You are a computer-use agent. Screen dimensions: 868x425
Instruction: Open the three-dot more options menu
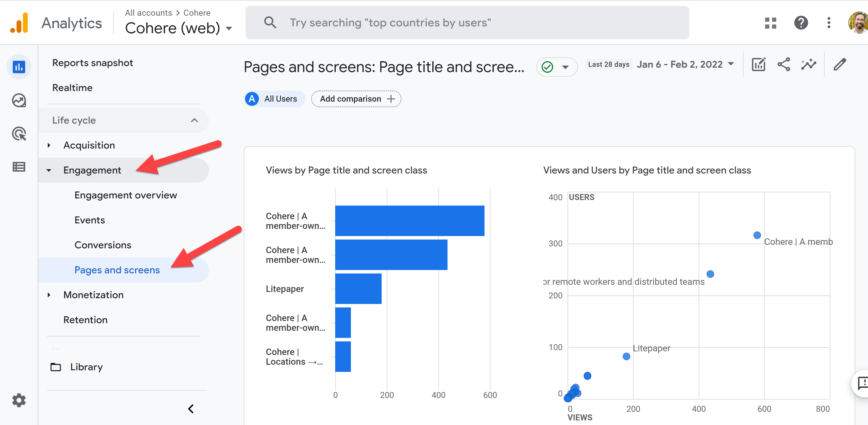coord(828,23)
